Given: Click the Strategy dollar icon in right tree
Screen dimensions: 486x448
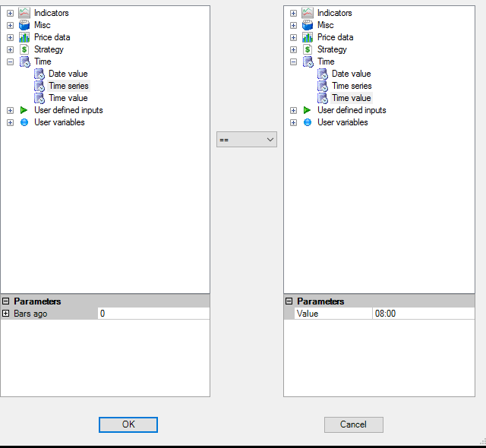Looking at the screenshot, I should [308, 49].
